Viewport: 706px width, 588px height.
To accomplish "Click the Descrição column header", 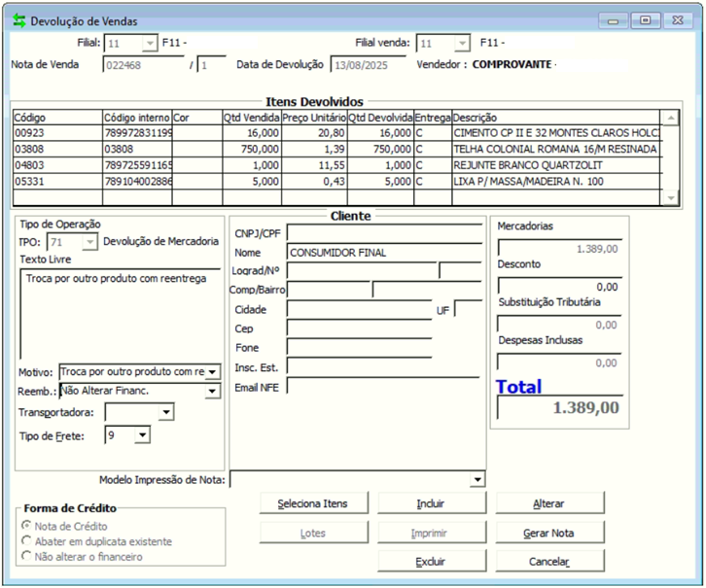I will [x=556, y=118].
